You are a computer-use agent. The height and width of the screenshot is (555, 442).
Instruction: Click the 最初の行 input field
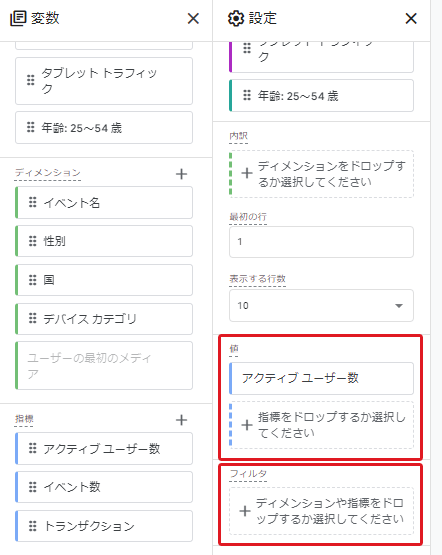pos(321,242)
